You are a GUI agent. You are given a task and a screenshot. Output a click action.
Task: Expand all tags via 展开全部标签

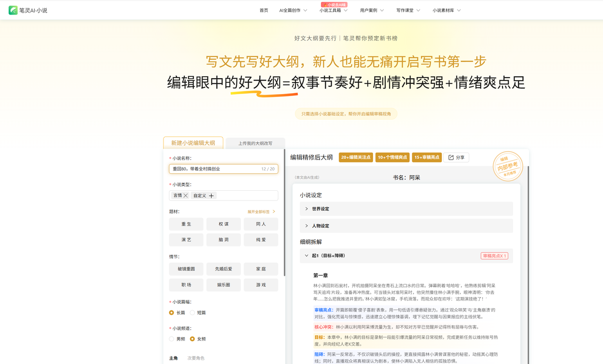click(x=261, y=212)
